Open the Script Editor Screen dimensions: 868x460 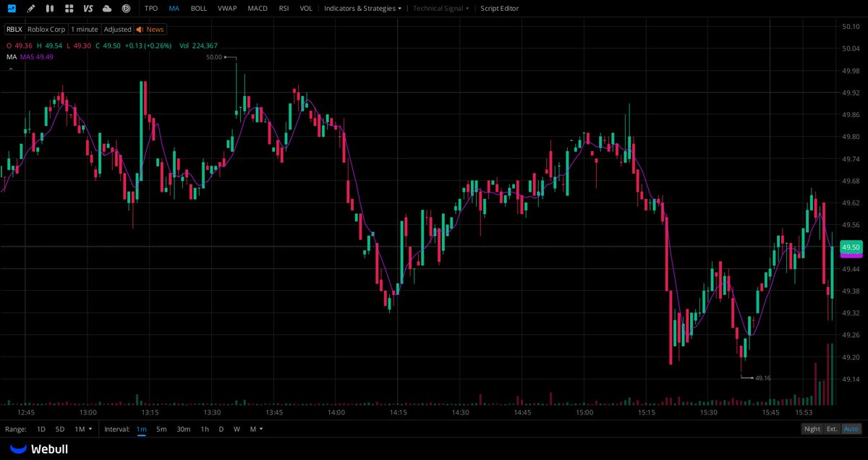tap(499, 8)
